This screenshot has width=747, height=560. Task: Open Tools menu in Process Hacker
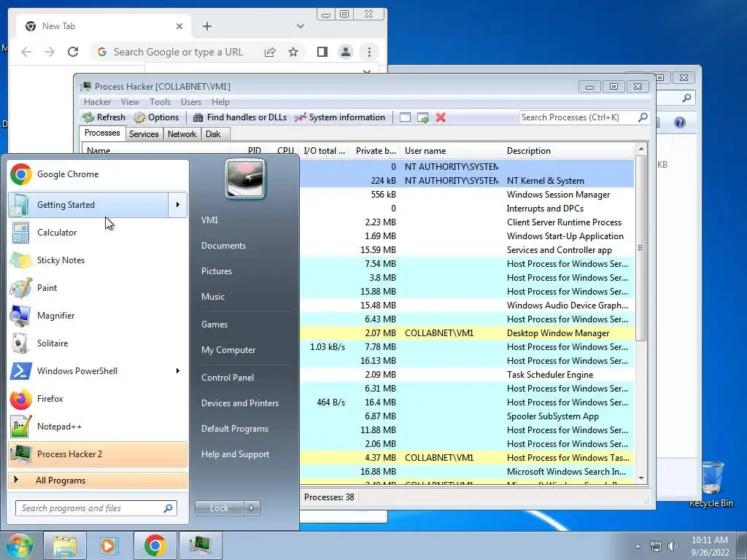(x=160, y=102)
